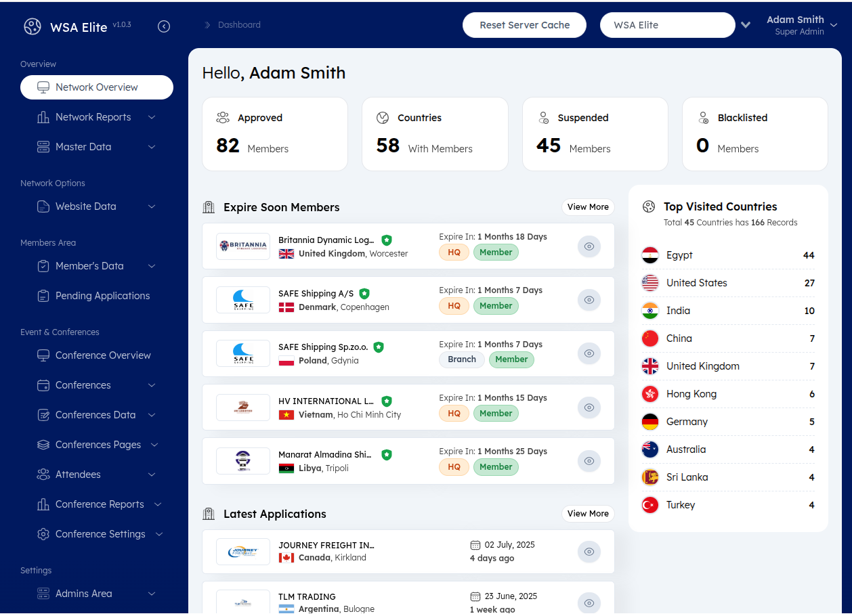Click View More for Latest Applications
This screenshot has height=616, width=852.
(588, 514)
